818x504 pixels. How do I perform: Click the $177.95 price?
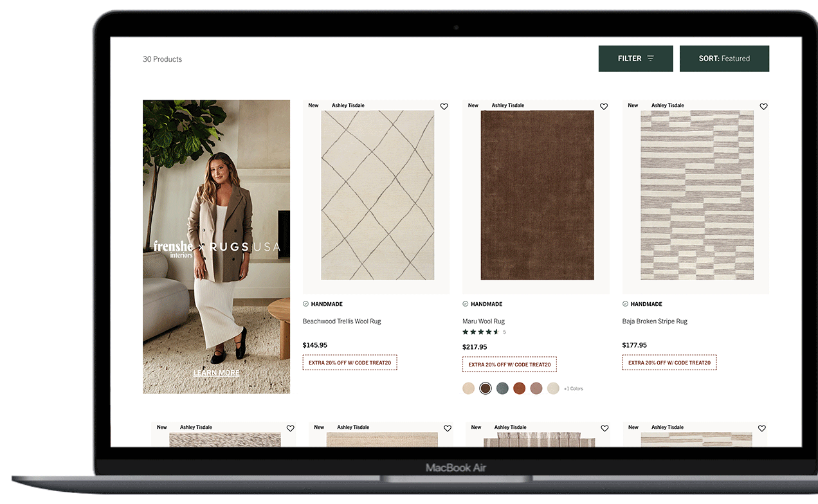click(x=635, y=345)
